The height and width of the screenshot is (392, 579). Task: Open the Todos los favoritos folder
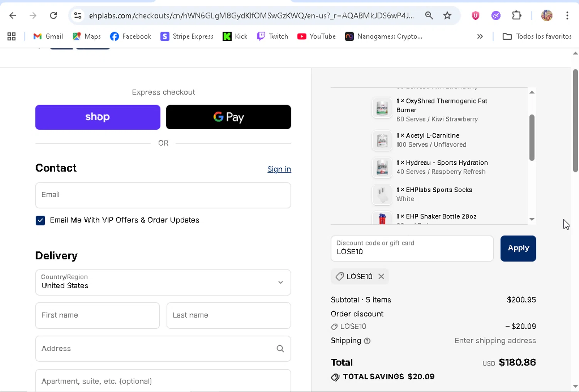[537, 36]
